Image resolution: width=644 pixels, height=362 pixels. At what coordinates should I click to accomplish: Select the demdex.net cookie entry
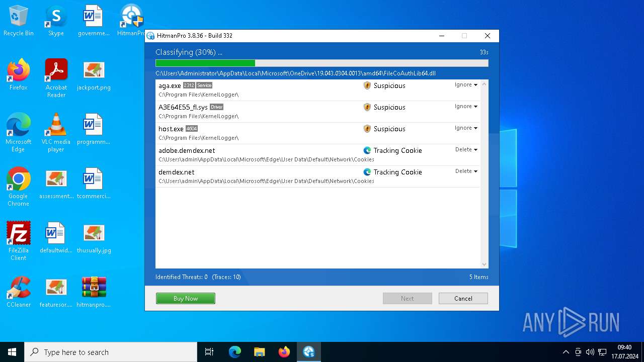[x=317, y=176]
